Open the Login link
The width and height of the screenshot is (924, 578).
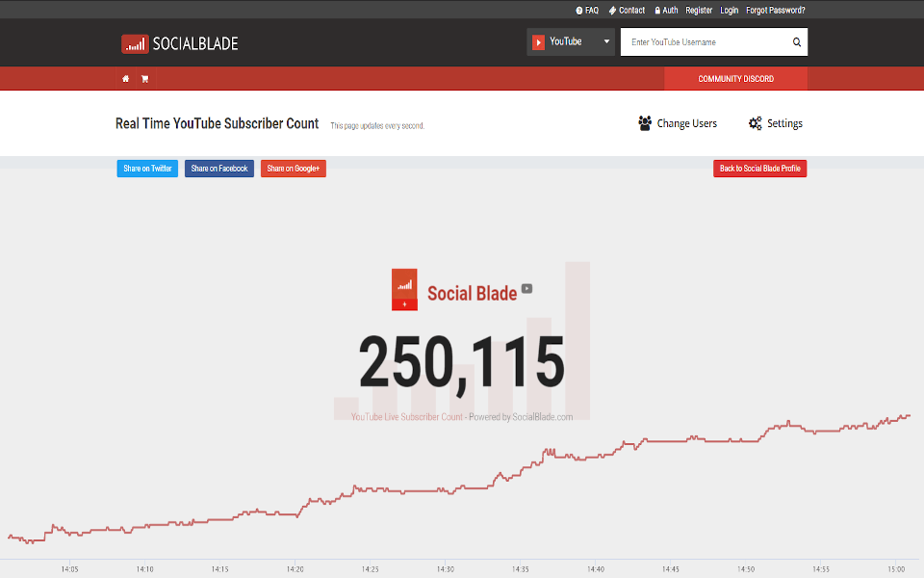(x=729, y=10)
